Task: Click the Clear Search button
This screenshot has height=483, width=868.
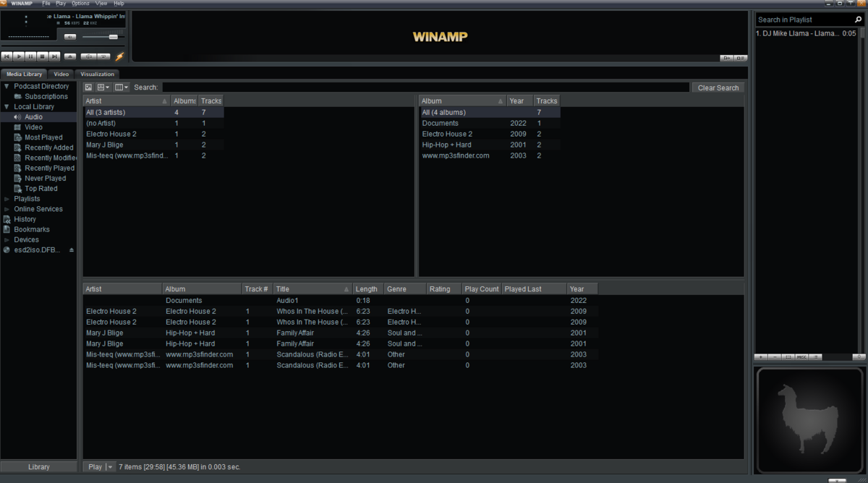Action: 718,87
